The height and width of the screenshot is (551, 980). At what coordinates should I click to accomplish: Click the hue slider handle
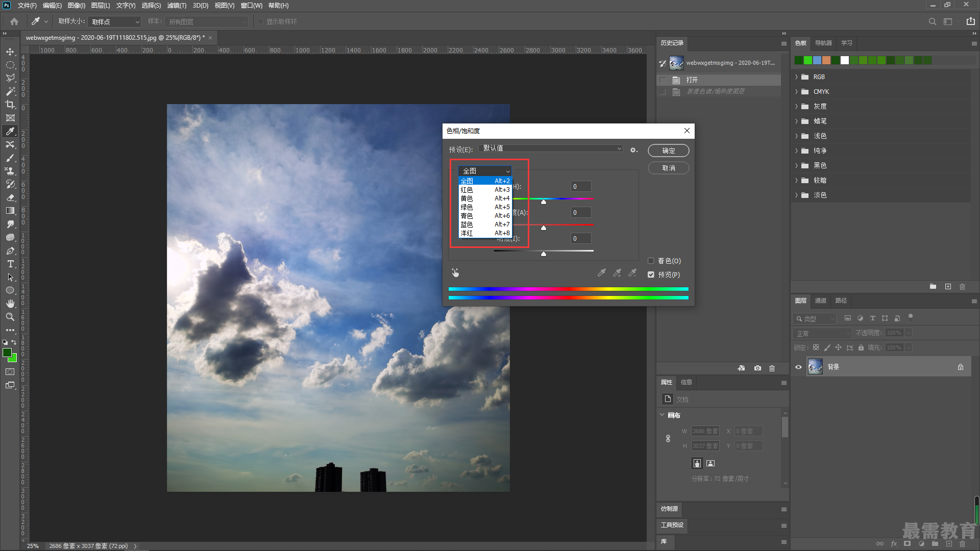(544, 202)
